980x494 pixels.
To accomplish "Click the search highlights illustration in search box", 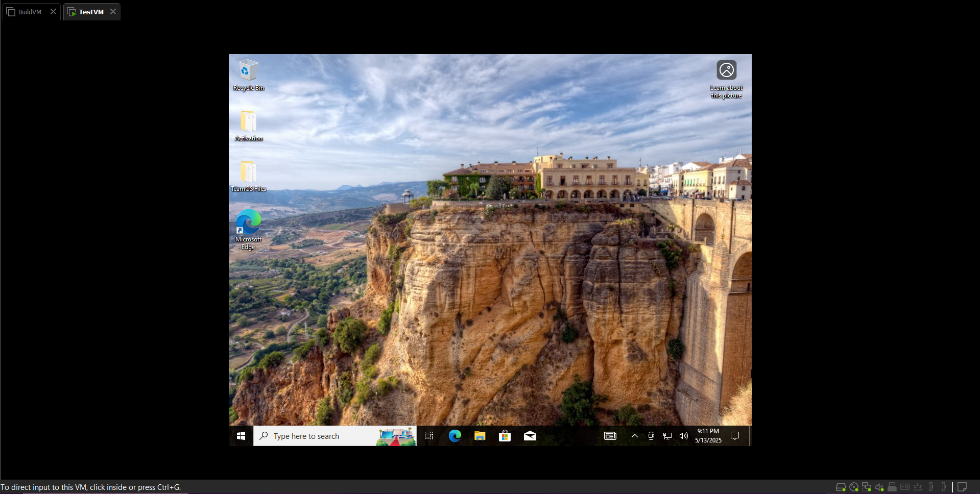I will (396, 437).
